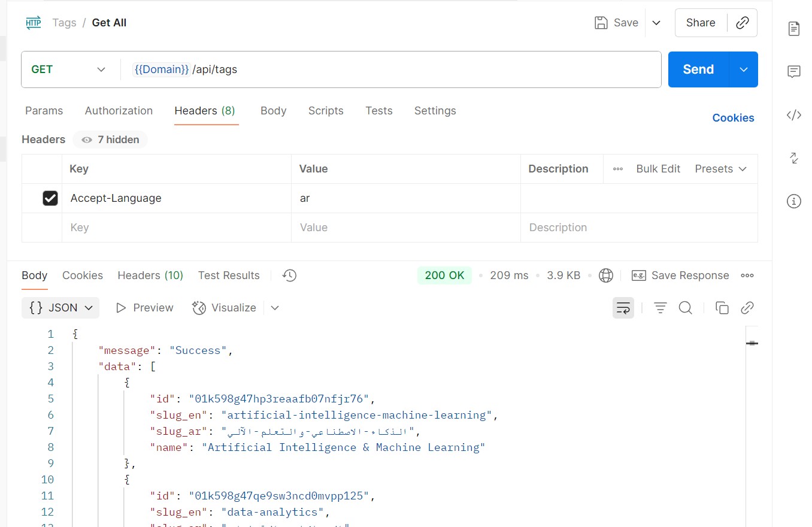Open the response Test Results tab
Screen dimensions: 812x527
click(x=229, y=275)
